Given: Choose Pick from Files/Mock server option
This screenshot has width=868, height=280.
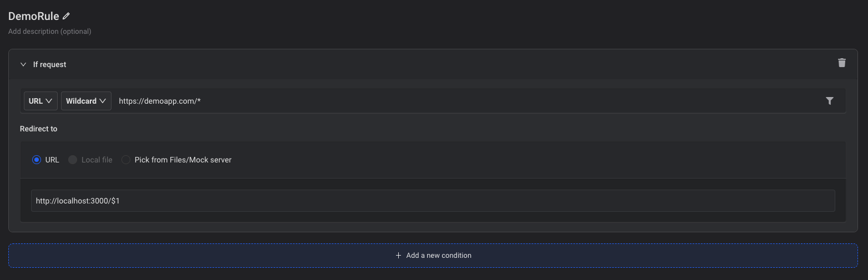Looking at the screenshot, I should pos(126,160).
